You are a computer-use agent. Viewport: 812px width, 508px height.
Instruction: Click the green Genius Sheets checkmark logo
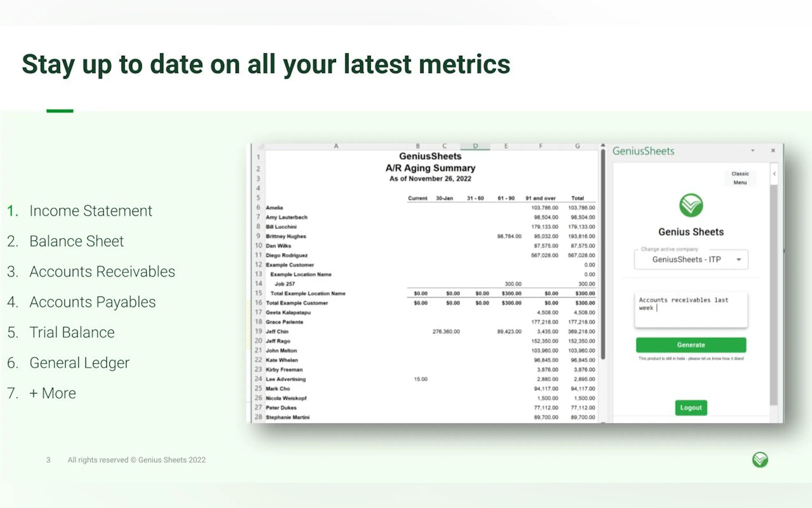coord(691,205)
